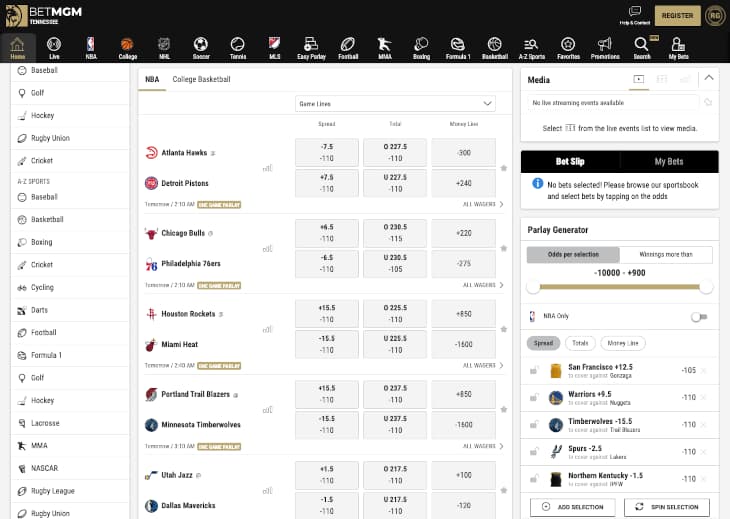Screen dimensions: 730x519
Task: Click the odds range slider track
Action: tap(620, 287)
